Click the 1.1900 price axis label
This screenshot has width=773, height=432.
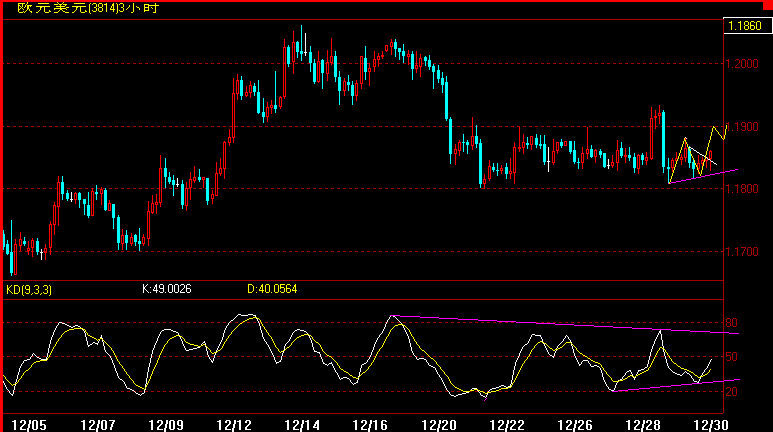(742, 127)
